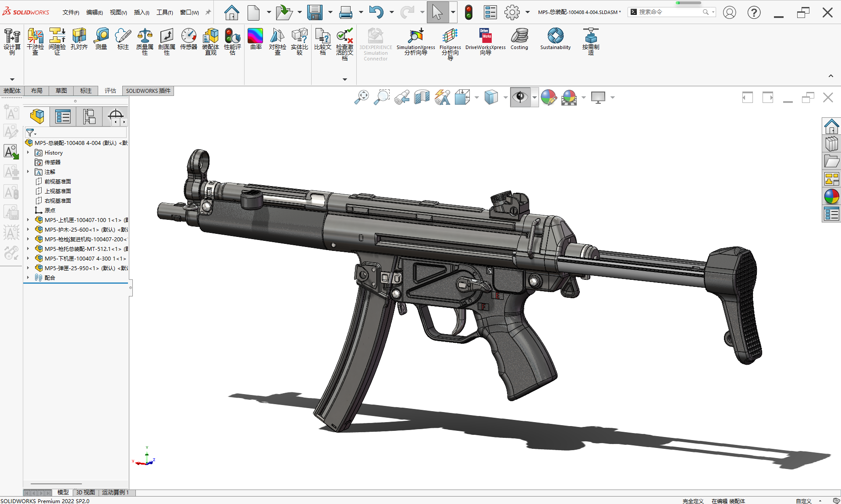Launch the FloXpress analysis wizard

[450, 44]
